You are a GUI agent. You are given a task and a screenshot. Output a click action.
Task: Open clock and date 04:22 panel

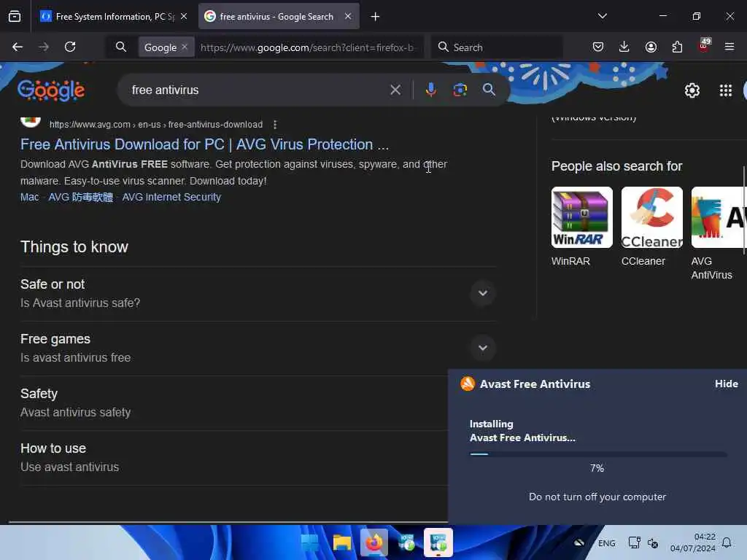coord(693,542)
